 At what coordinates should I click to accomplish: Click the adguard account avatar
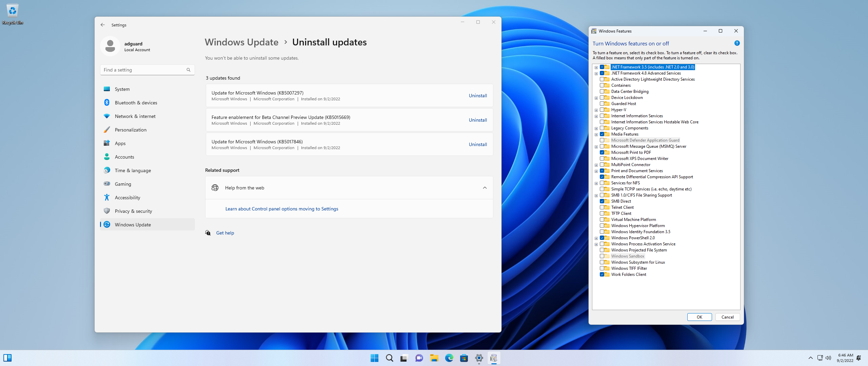pos(110,46)
